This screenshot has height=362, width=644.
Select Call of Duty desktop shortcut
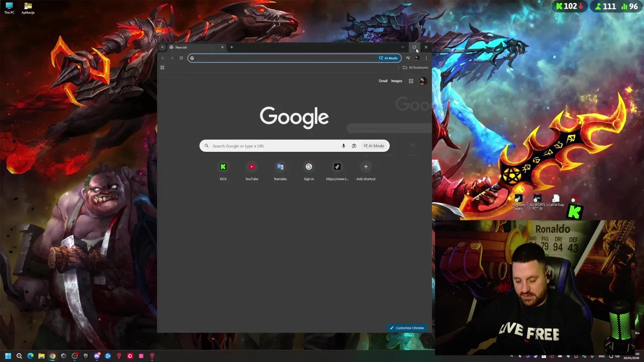click(556, 201)
